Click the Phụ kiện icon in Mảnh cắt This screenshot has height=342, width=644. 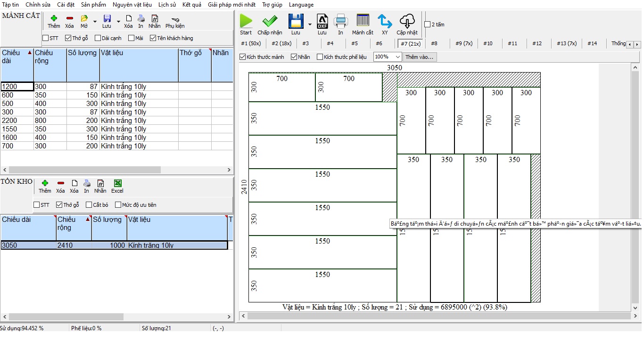pos(175,19)
